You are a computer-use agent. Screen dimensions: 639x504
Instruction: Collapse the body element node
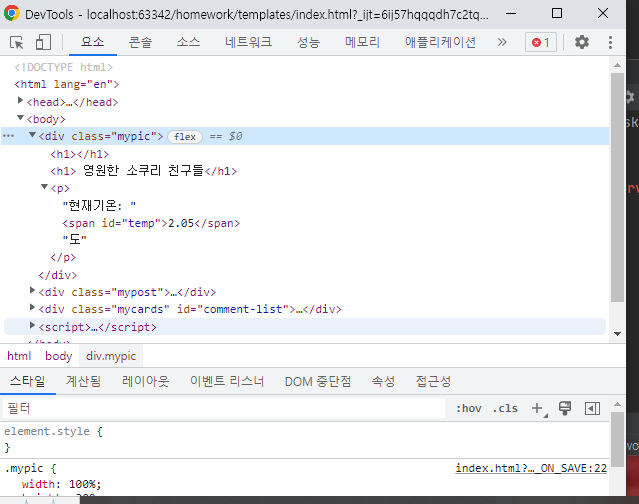(20, 118)
